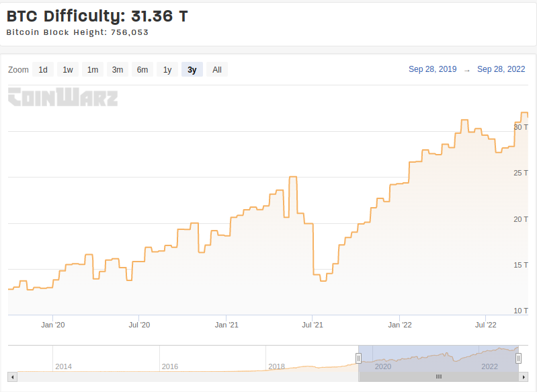
Task: Edit the start date Sep 28, 2019
Action: click(x=433, y=69)
